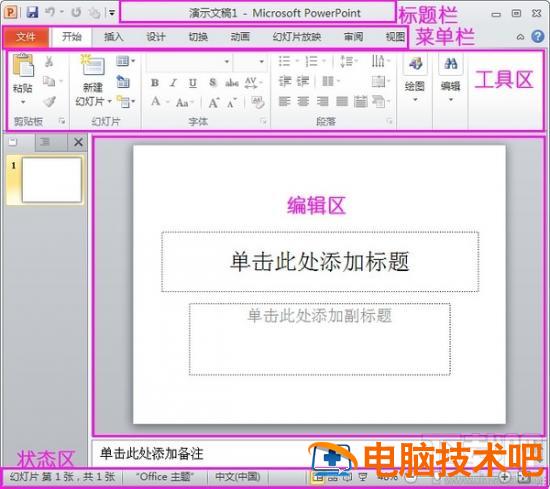Select slide 1 thumbnail
This screenshot has height=489, width=550.
[52, 180]
